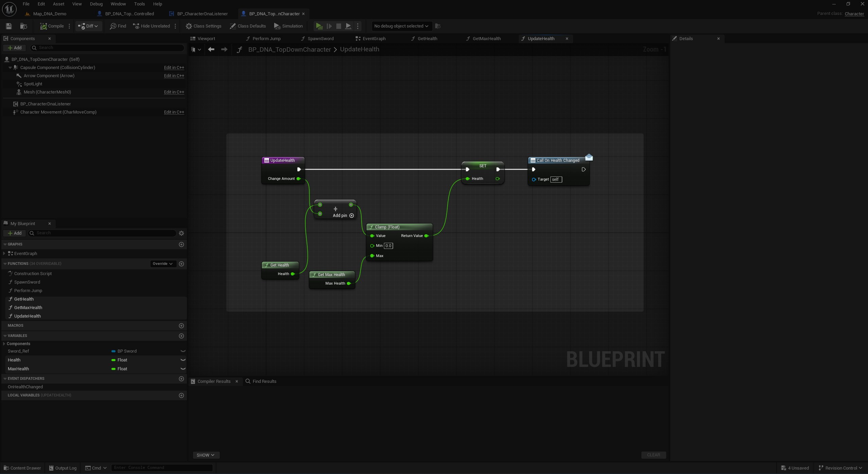868x474 pixels.
Task: Open the debug object selection dropdown
Action: 401,26
